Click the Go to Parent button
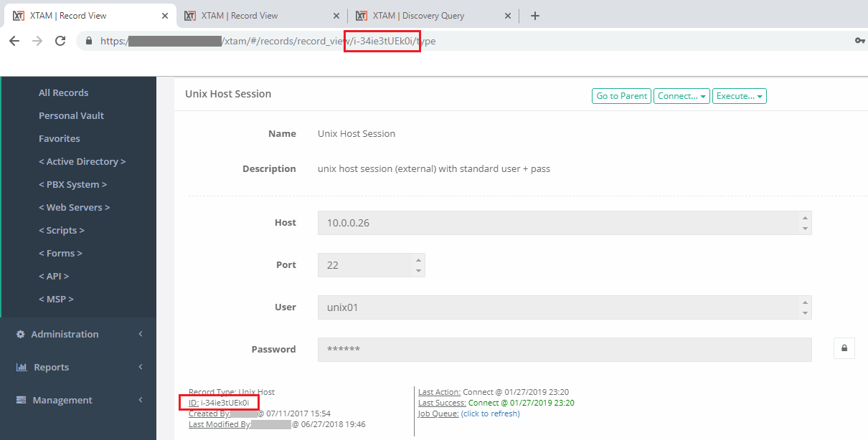 click(x=621, y=96)
